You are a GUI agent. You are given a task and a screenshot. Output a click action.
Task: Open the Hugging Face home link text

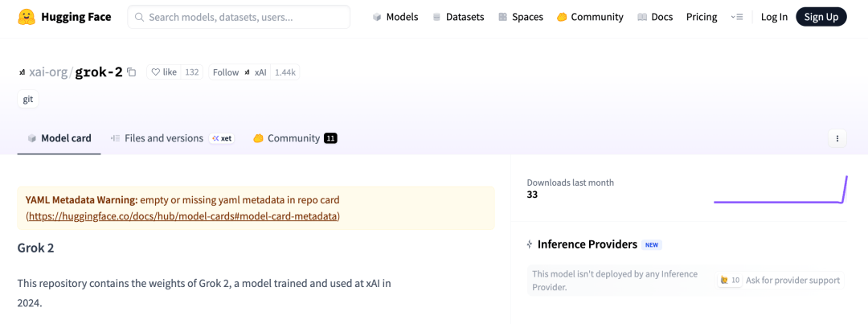click(76, 17)
